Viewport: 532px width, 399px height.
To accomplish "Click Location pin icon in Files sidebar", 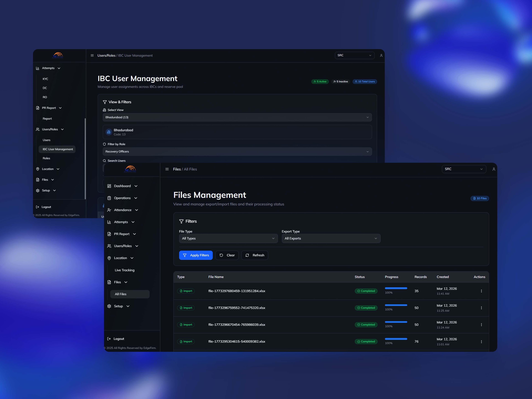I will point(109,258).
